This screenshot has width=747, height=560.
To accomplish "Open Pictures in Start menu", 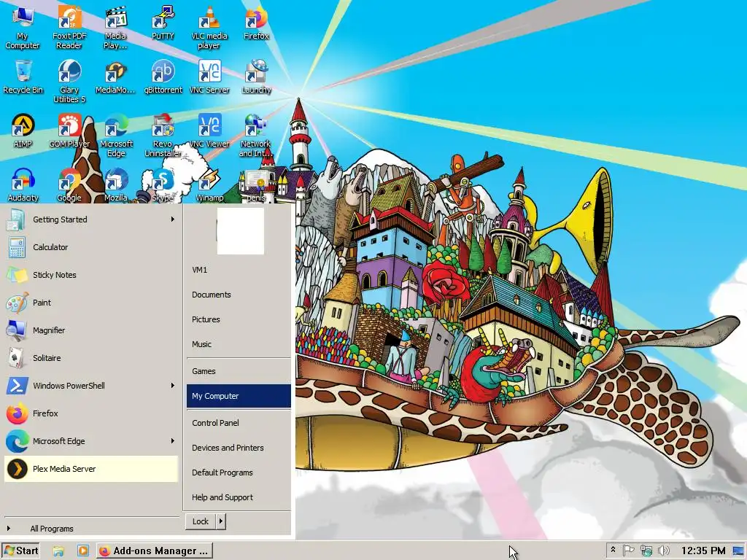I will [x=239, y=319].
